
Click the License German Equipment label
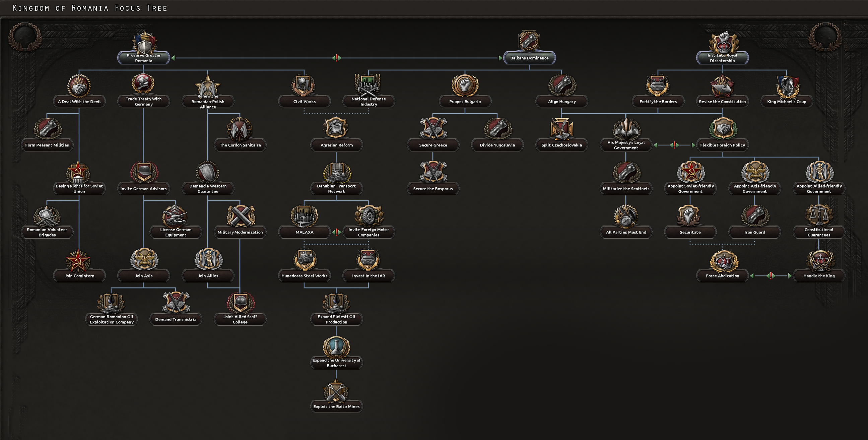click(176, 232)
